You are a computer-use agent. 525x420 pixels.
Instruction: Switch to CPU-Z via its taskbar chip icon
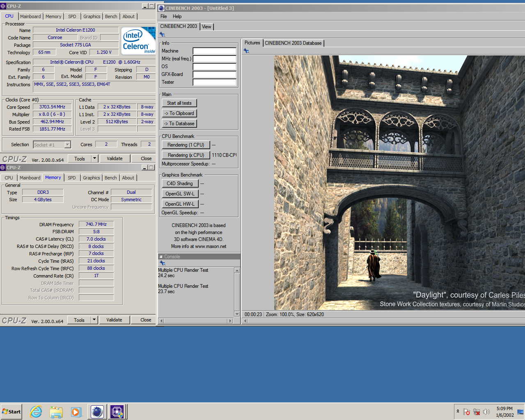point(117,411)
